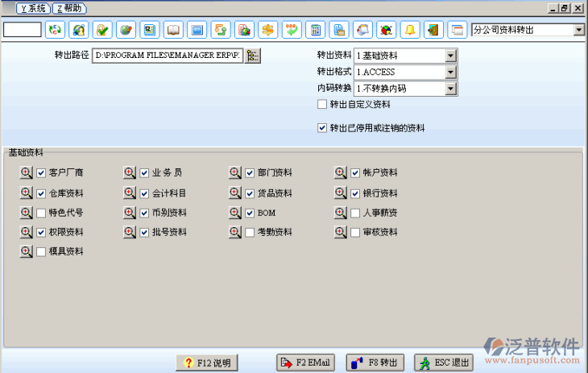This screenshot has width=588, height=373.
Task: Open the 转出格式 ACCESS dropdown arrow
Action: tap(451, 72)
